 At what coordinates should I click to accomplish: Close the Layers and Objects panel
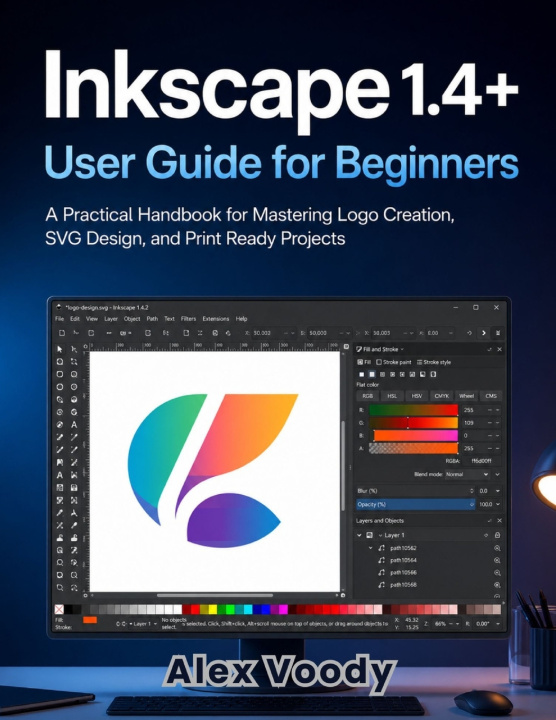[x=500, y=521]
